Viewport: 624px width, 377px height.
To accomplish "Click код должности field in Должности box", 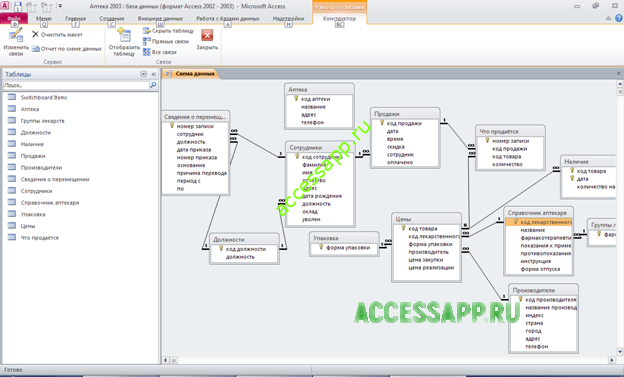I will [246, 249].
